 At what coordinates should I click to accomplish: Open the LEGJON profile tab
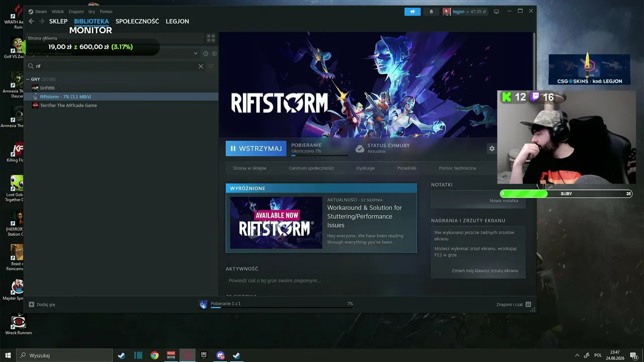coord(178,21)
